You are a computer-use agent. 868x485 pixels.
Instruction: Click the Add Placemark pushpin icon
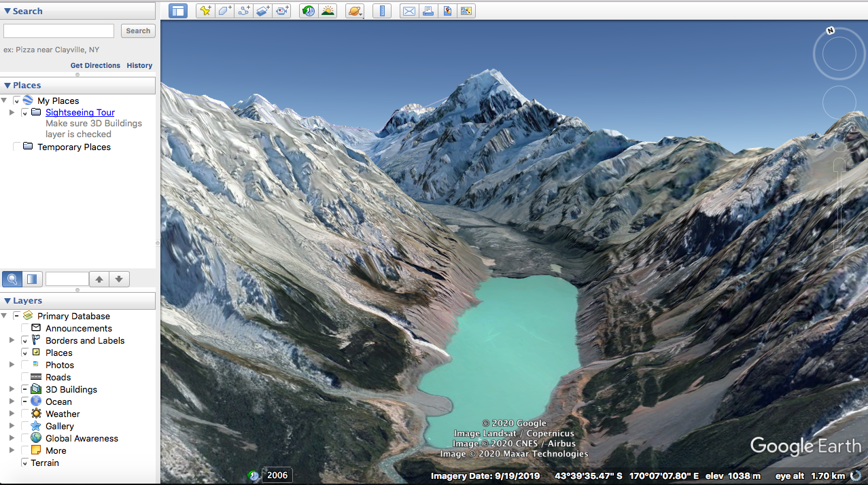pyautogui.click(x=205, y=11)
